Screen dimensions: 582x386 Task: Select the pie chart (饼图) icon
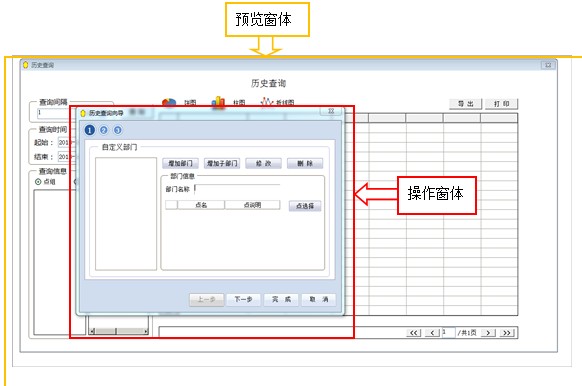pyautogui.click(x=169, y=103)
